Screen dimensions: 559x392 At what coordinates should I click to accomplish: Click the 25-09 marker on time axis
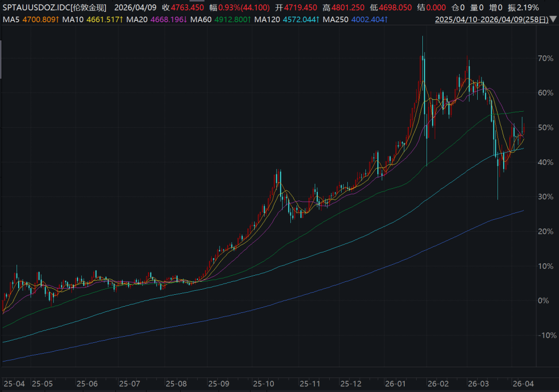[x=218, y=384]
